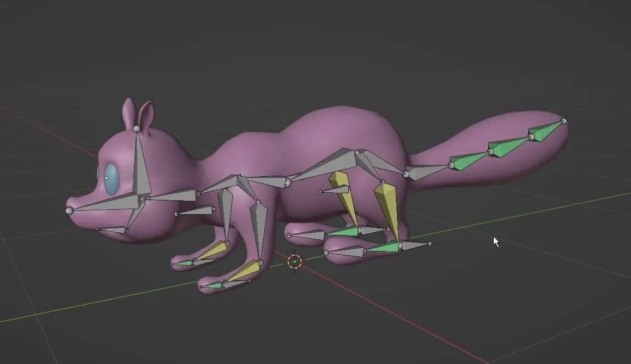Select the yellow bone in the nearer front leg
The width and height of the screenshot is (631, 364).
pyautogui.click(x=244, y=271)
